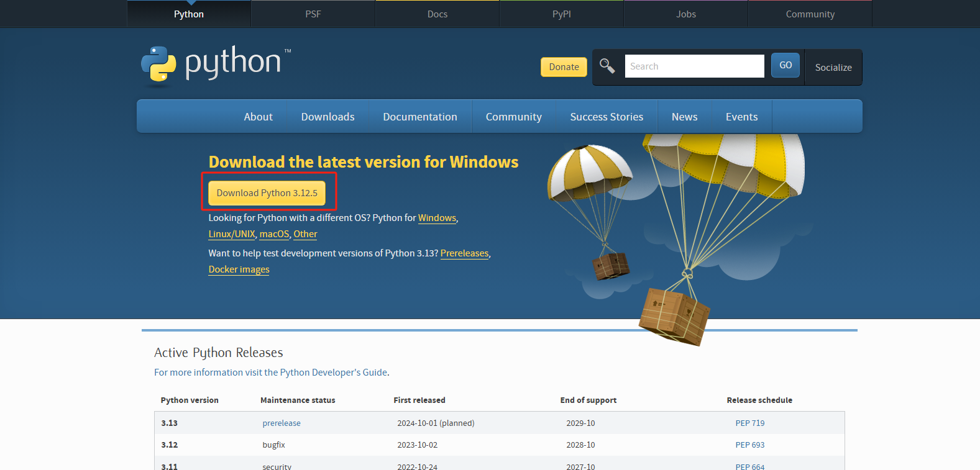Click the Donate button

coord(564,67)
